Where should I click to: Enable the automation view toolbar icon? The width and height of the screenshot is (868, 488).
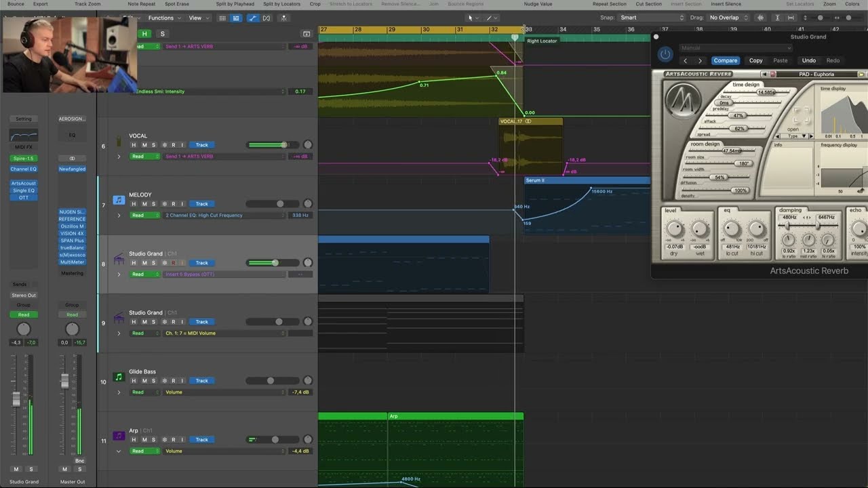(x=253, y=18)
